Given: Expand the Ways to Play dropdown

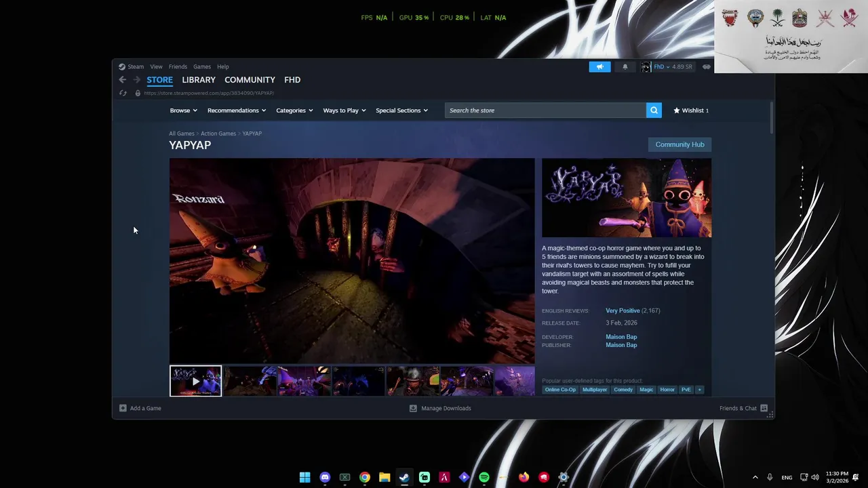Looking at the screenshot, I should click(344, 110).
